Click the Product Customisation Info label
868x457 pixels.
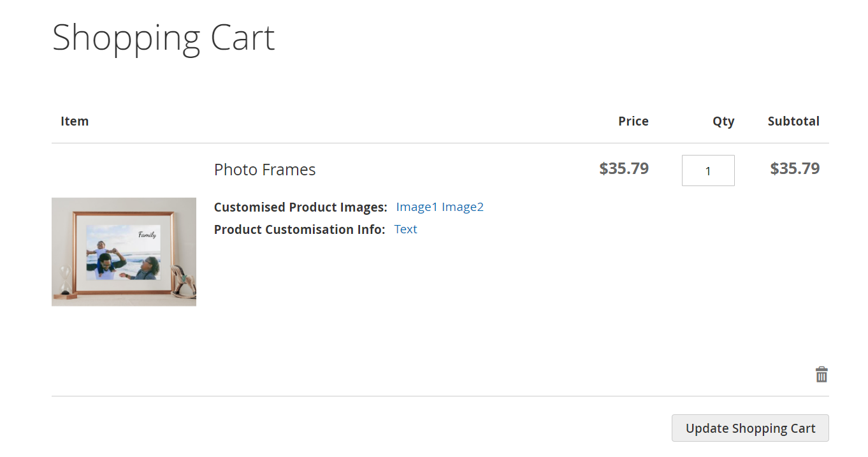(300, 229)
